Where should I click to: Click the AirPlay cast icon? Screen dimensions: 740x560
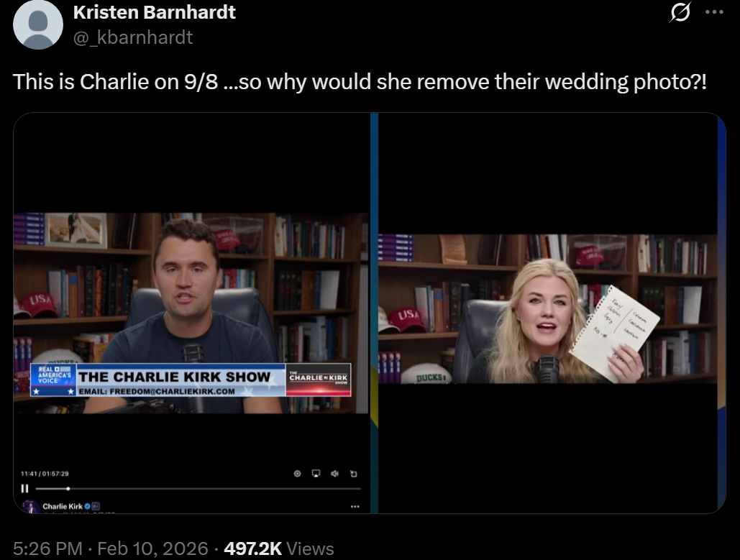316,473
